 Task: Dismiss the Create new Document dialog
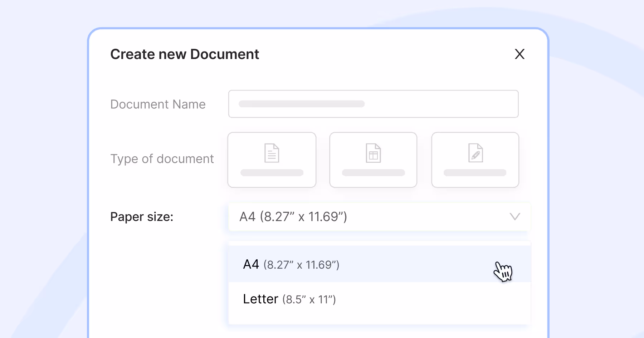[519, 54]
